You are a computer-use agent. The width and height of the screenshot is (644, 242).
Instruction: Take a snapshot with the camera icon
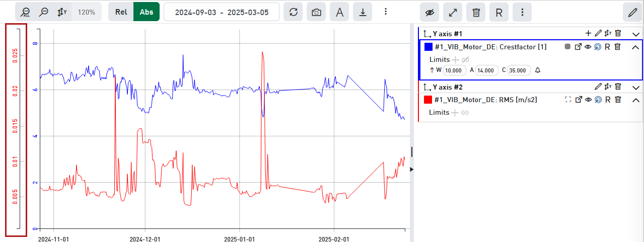tap(316, 12)
